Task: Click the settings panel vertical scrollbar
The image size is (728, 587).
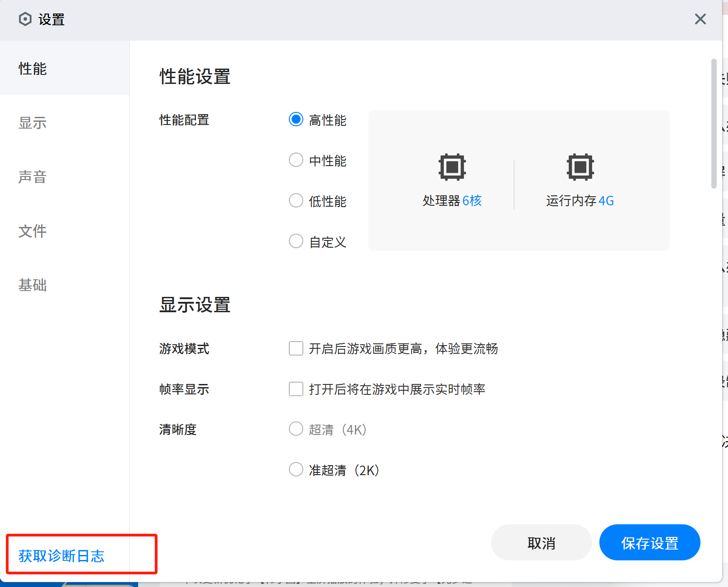Action: 714,123
